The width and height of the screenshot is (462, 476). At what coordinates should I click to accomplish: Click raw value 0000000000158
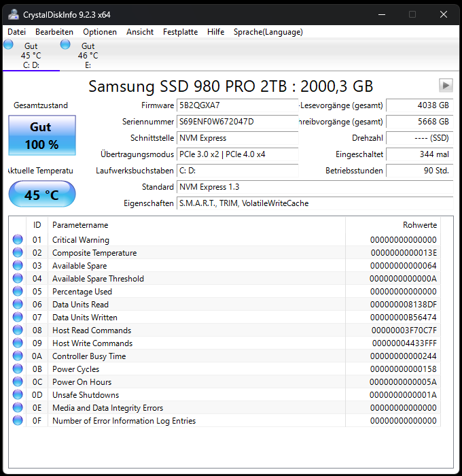pyautogui.click(x=404, y=369)
